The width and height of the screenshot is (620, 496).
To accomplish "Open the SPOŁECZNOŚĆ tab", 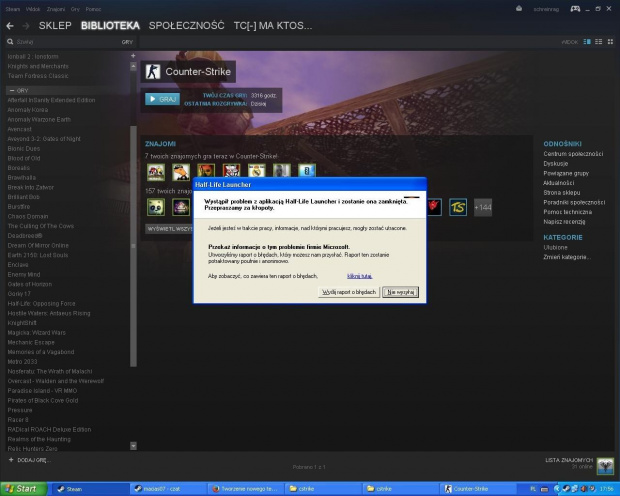I will pos(187,26).
